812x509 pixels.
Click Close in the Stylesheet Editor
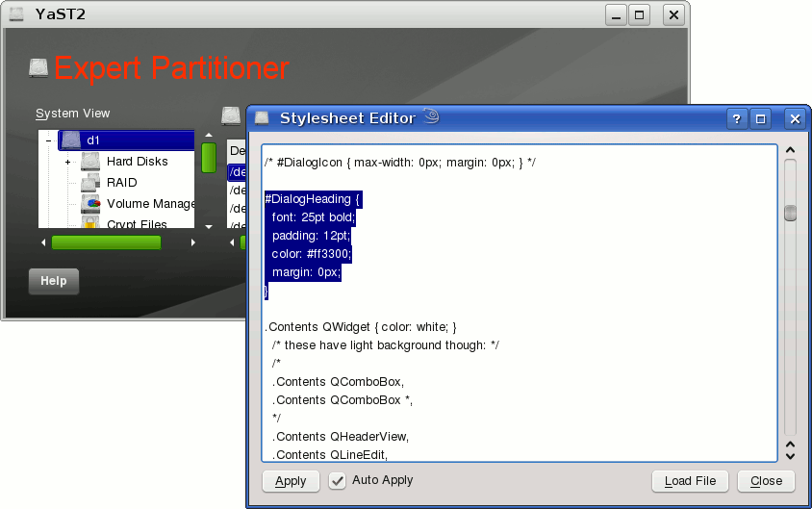(767, 481)
